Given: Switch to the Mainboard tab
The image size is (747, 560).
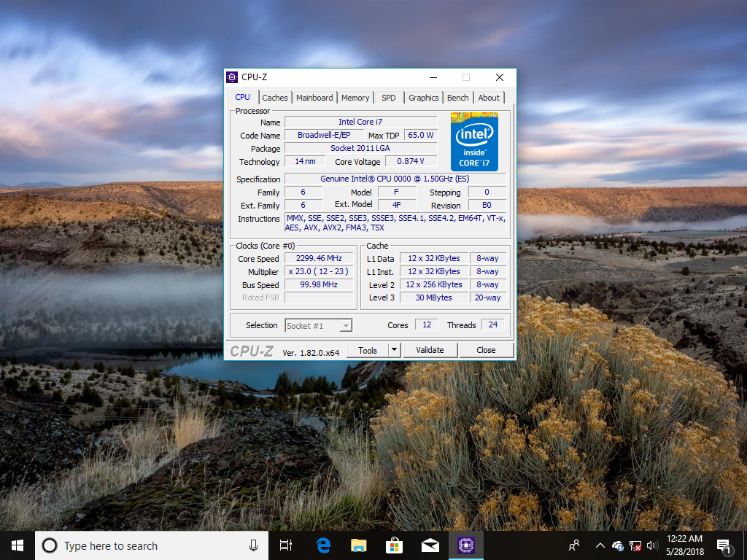Looking at the screenshot, I should pyautogui.click(x=314, y=98).
